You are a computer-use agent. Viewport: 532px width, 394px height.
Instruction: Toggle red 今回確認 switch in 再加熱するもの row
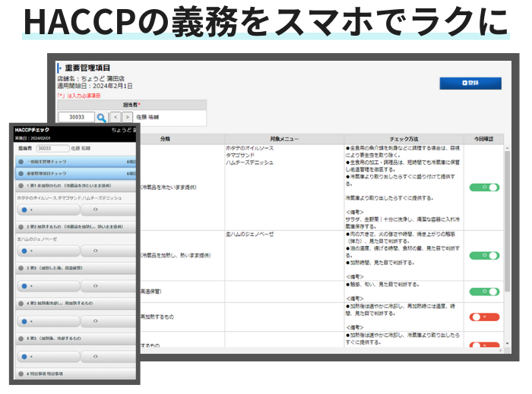click(x=484, y=317)
